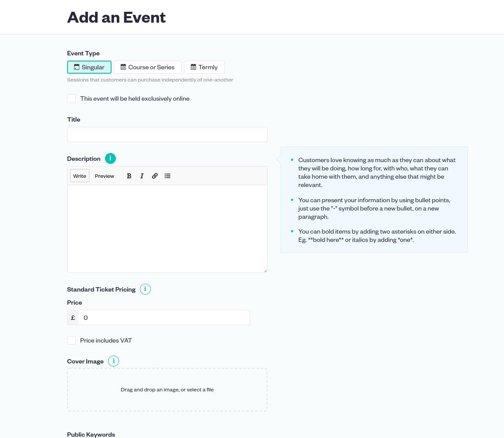Click the cover image drag-and-drop zone
The image size is (504, 438).
tap(167, 389)
